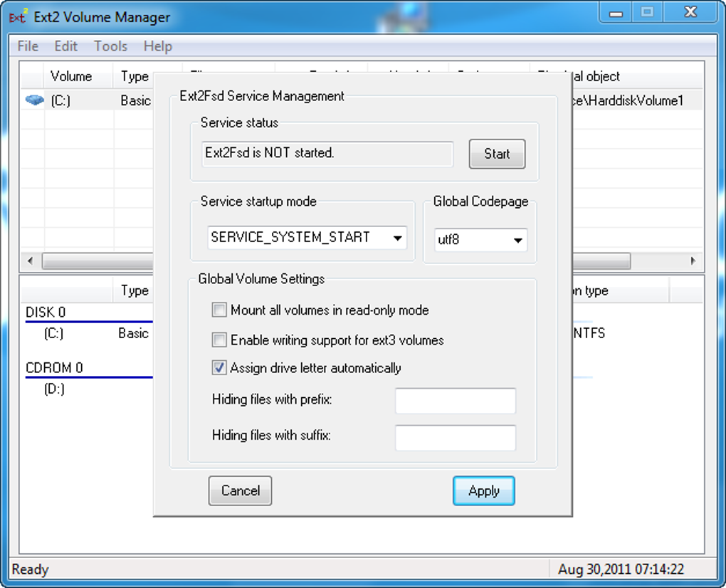Screen dimensions: 726x588
Task: Open the Tools menu
Action: pyautogui.click(x=110, y=46)
